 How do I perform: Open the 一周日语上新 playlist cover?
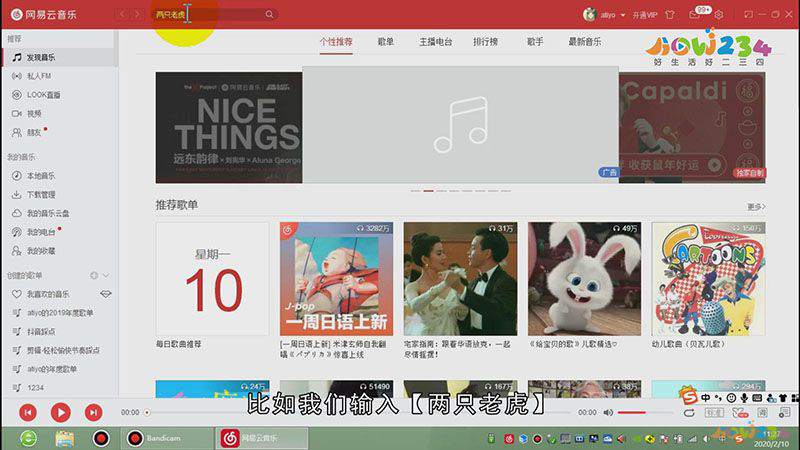(x=336, y=279)
